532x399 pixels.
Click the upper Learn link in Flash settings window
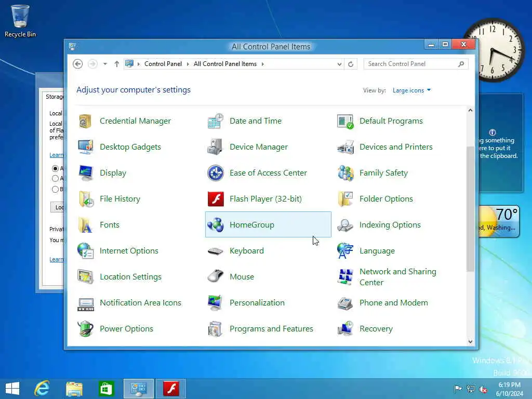pyautogui.click(x=56, y=155)
